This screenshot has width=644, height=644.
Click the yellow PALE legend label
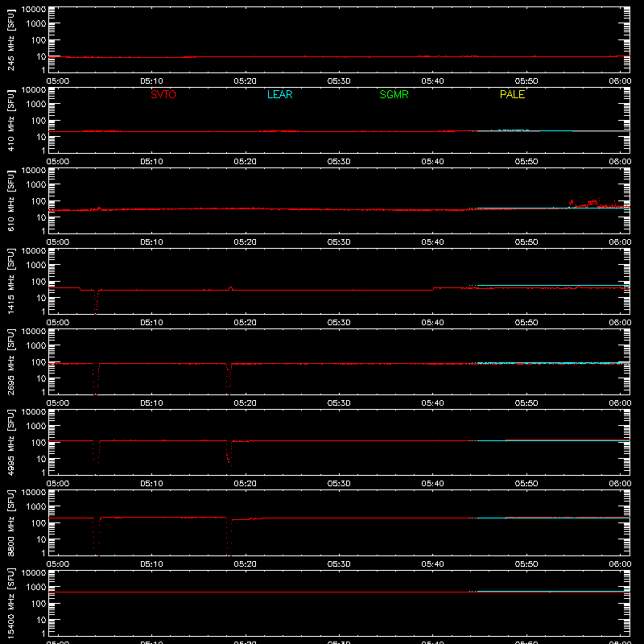tap(512, 94)
